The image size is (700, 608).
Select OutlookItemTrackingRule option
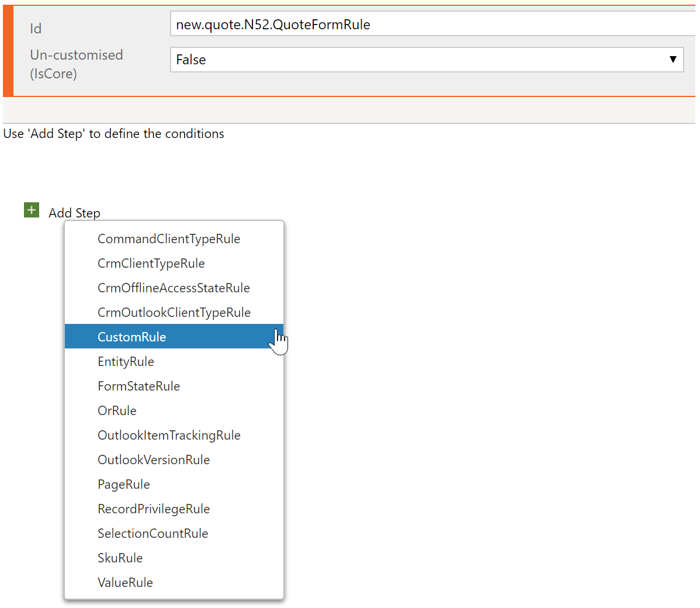(x=169, y=435)
